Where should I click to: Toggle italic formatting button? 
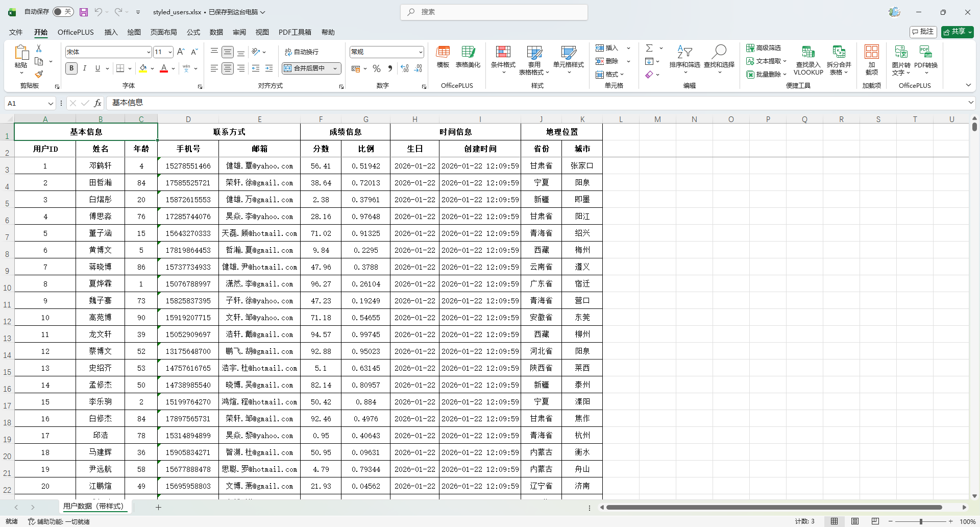coord(85,68)
